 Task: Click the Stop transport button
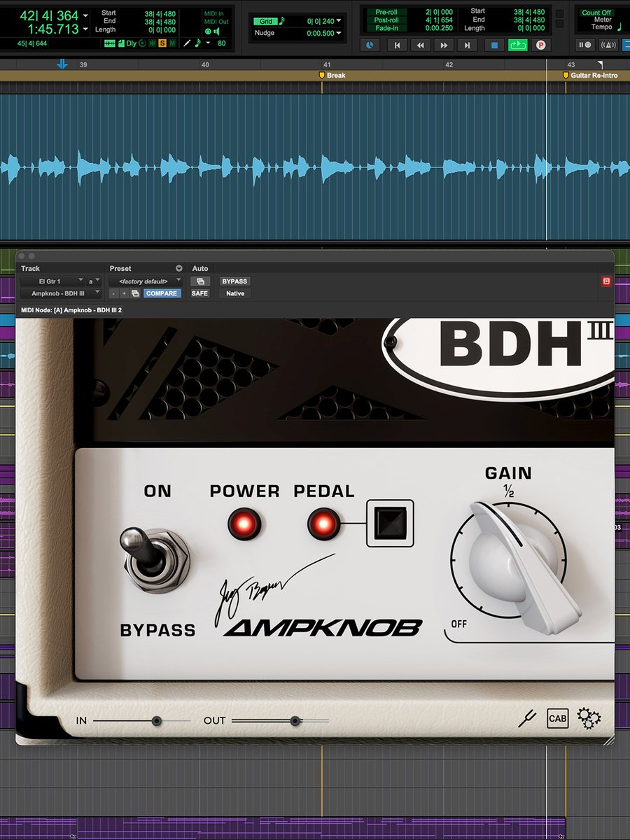coord(494,45)
